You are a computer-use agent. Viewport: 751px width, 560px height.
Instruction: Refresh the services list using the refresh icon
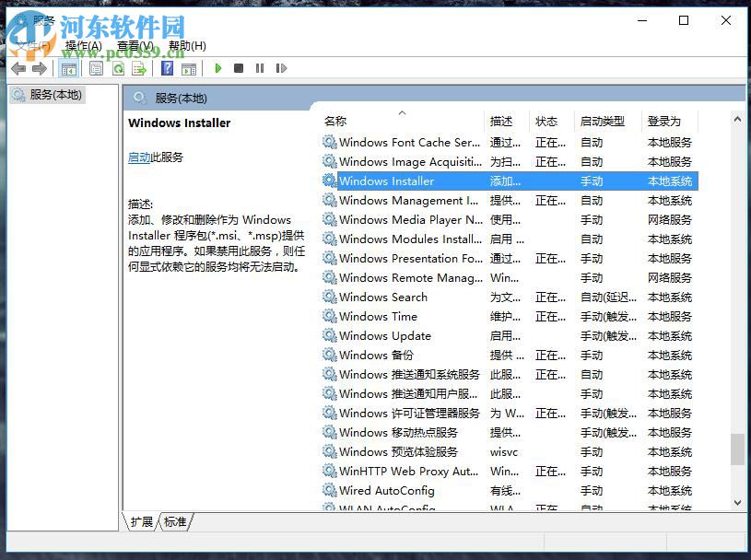click(118, 68)
